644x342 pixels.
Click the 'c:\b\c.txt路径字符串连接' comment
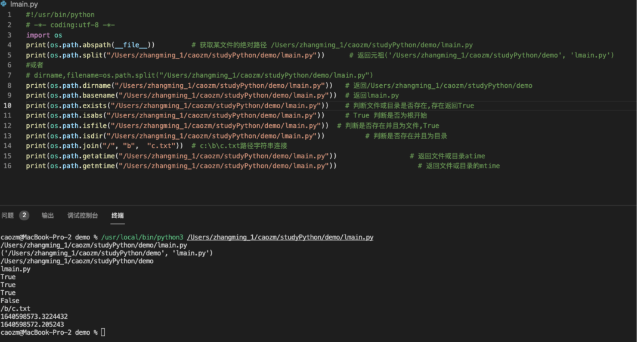243,146
